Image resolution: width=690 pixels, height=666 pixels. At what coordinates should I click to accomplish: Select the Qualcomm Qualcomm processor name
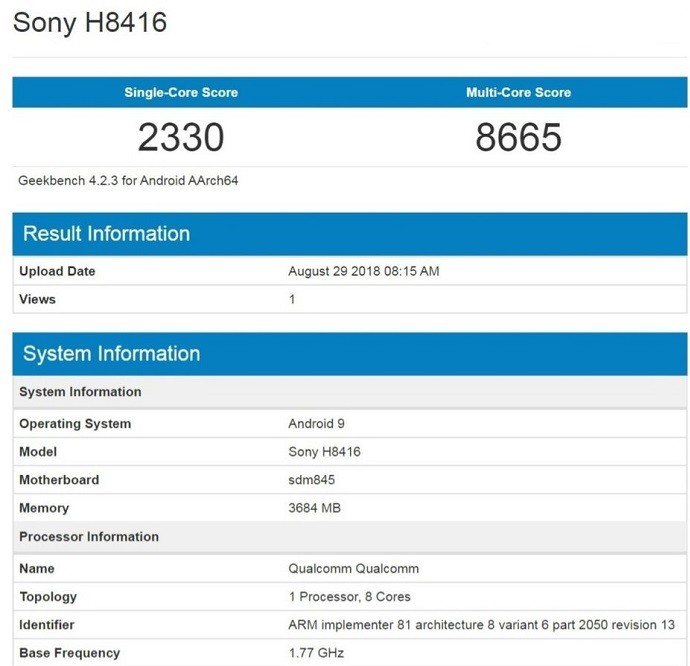(353, 568)
